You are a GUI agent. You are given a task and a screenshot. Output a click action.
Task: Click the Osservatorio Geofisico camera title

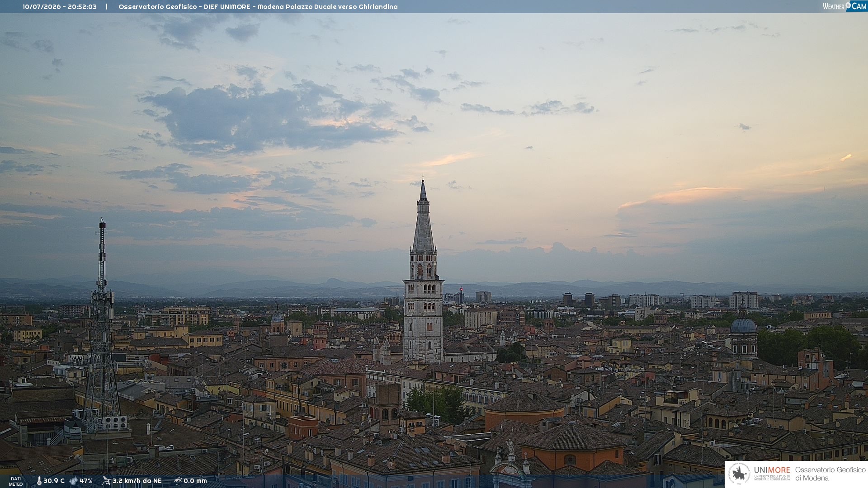pos(258,7)
